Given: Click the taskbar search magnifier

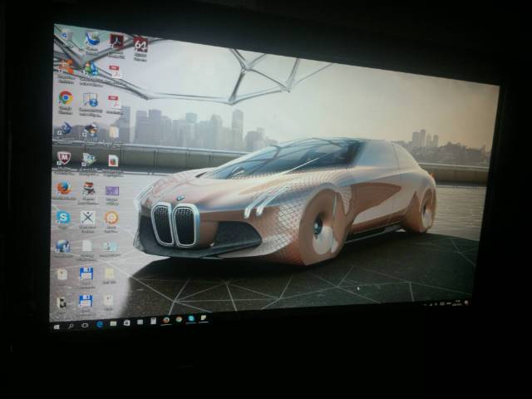Looking at the screenshot, I should [71, 325].
